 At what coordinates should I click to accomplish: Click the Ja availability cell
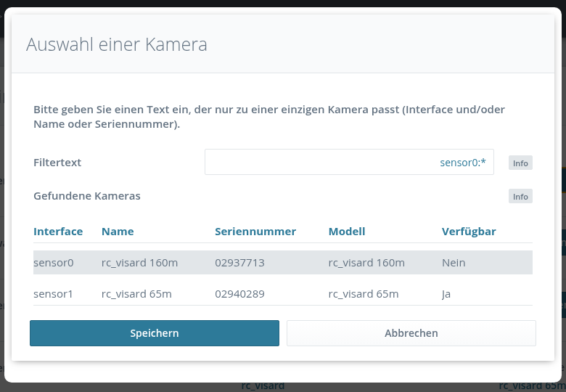(446, 294)
